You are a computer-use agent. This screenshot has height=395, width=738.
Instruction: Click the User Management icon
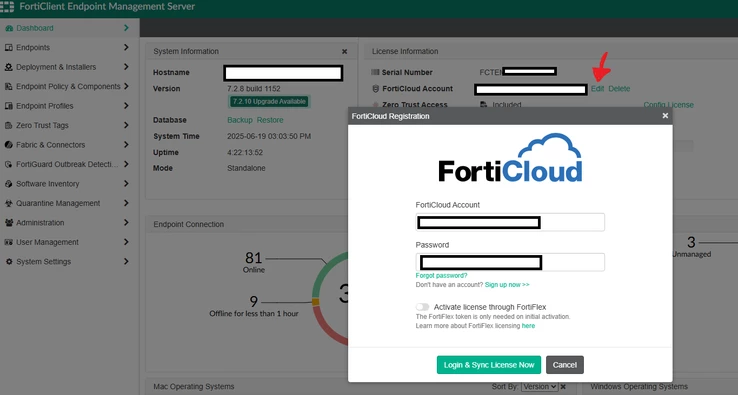[8, 242]
